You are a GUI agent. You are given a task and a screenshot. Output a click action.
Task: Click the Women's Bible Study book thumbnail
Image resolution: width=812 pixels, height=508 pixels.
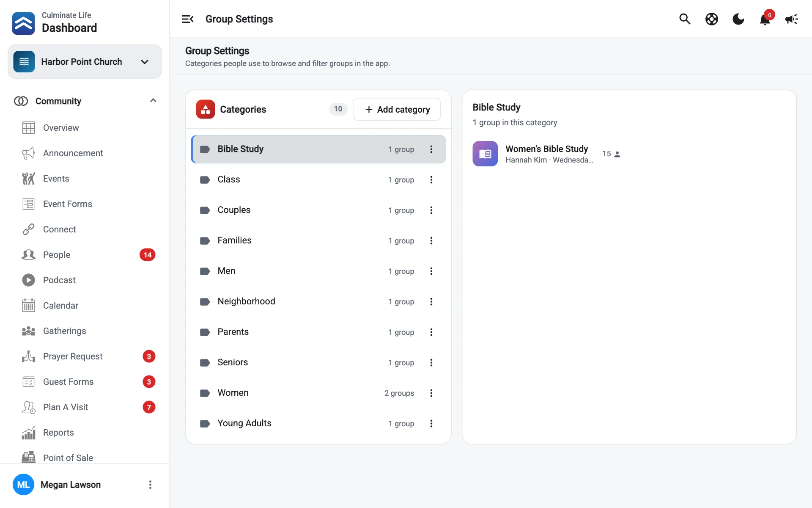(485, 154)
